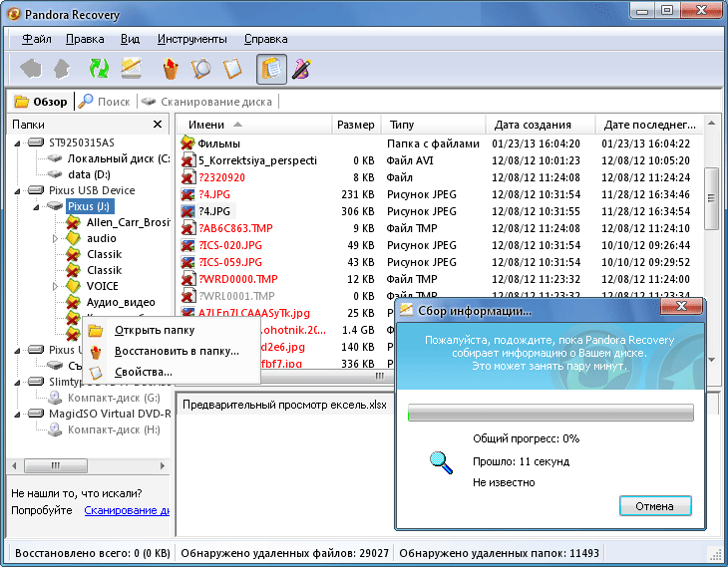
Task: Click the Back arrow toolbar icon
Action: 31,69
